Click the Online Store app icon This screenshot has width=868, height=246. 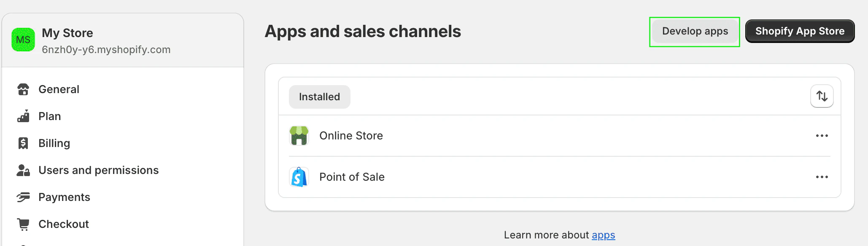[299, 136]
